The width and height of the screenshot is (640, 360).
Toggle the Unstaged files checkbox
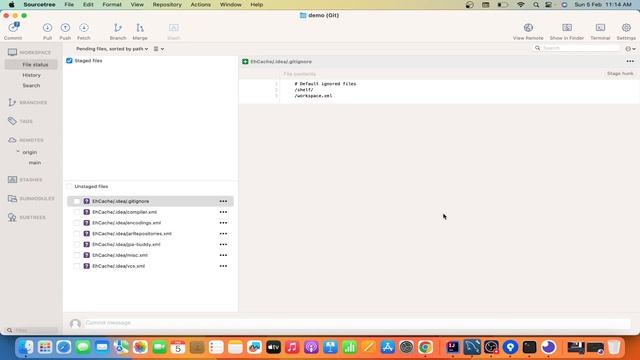click(x=69, y=187)
